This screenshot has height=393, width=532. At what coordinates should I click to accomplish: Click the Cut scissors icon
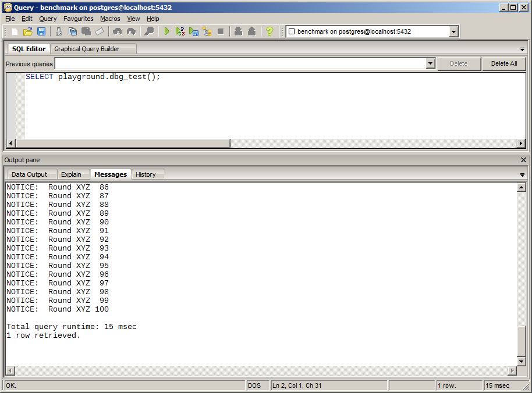coord(59,31)
